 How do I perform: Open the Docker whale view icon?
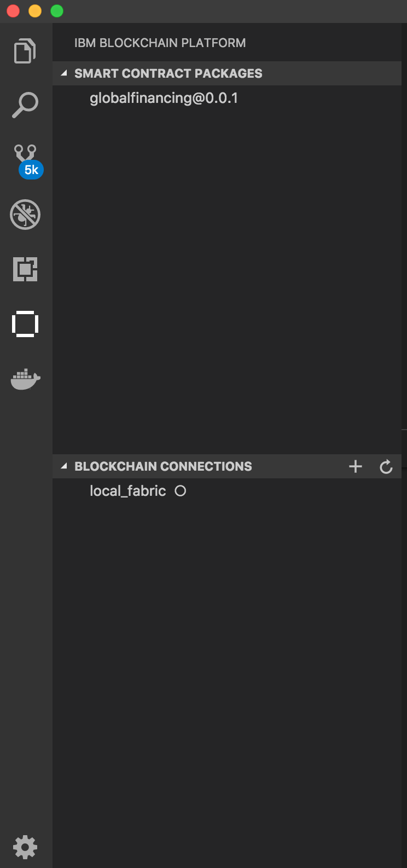click(25, 379)
